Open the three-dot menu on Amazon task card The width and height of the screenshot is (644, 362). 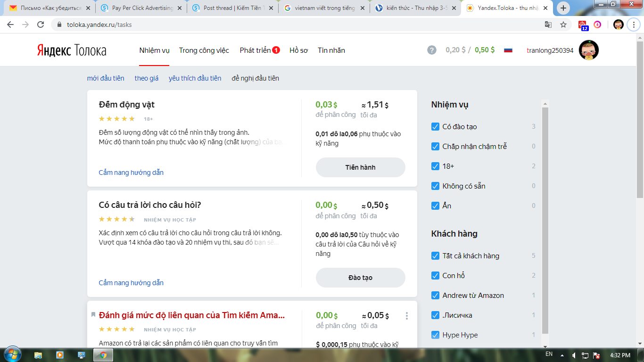(407, 316)
